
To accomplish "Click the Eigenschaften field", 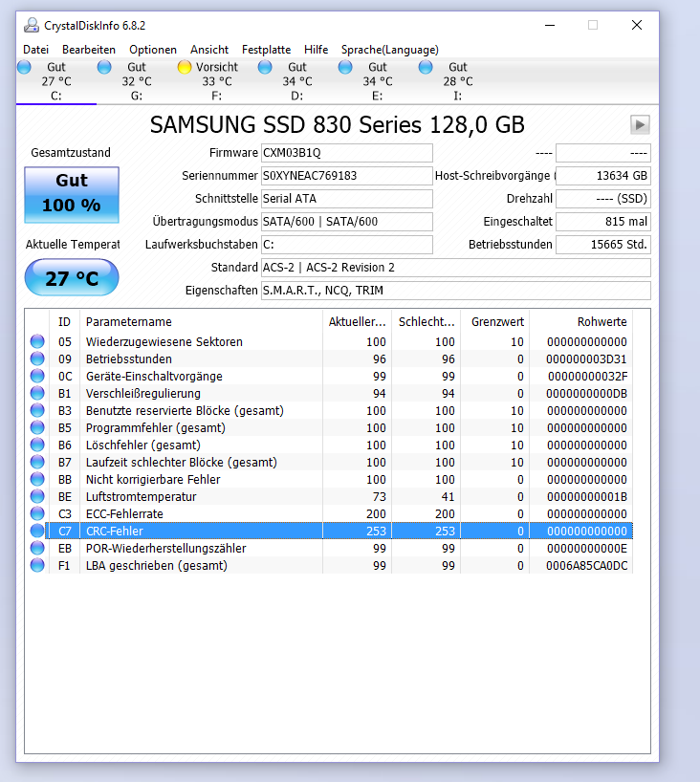I will (456, 291).
